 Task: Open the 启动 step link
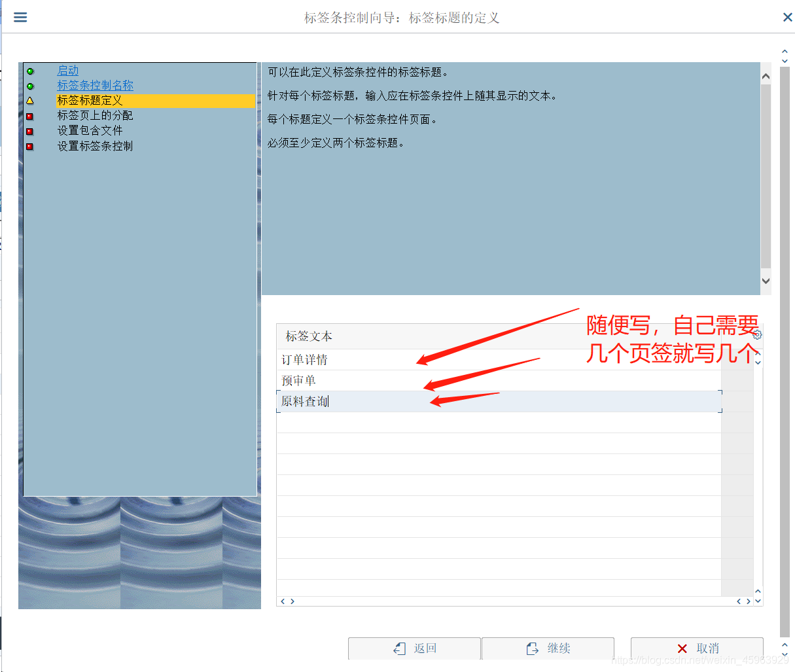click(x=68, y=70)
